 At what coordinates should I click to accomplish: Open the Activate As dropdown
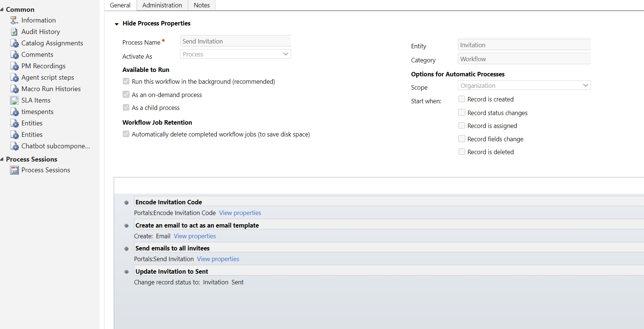[236, 54]
